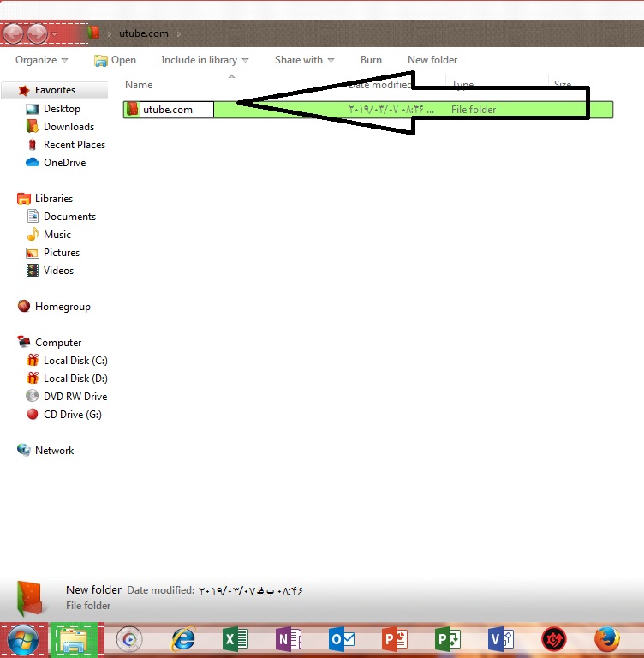Screen dimensions: 644x658
Task: Select the File folder type cell
Action: click(x=474, y=110)
